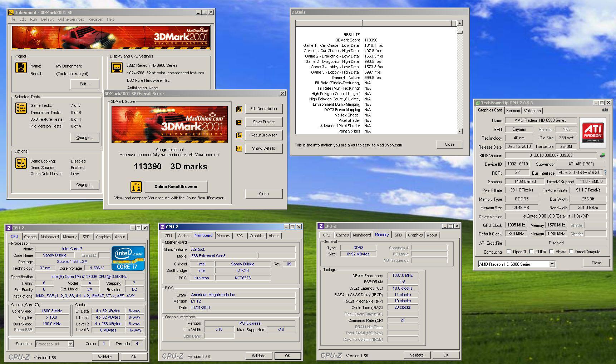Click Validate in right CPU-Z window

tap(417, 355)
